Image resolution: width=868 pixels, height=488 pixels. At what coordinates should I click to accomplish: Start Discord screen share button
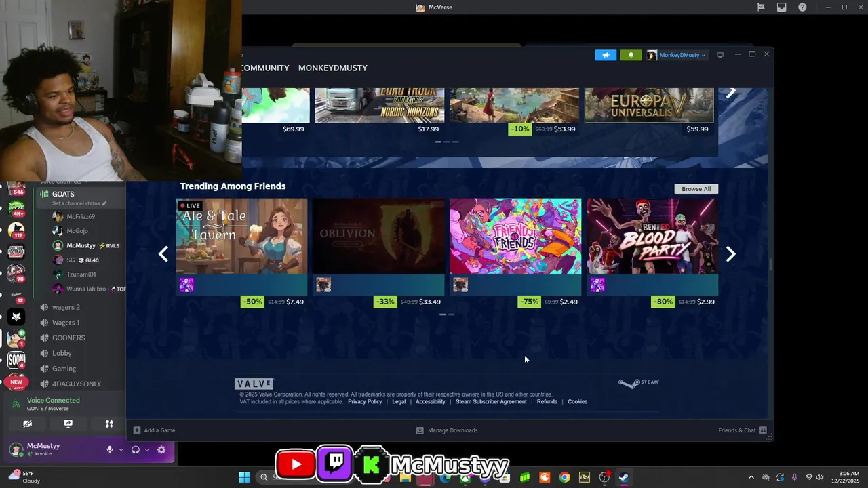[68, 424]
